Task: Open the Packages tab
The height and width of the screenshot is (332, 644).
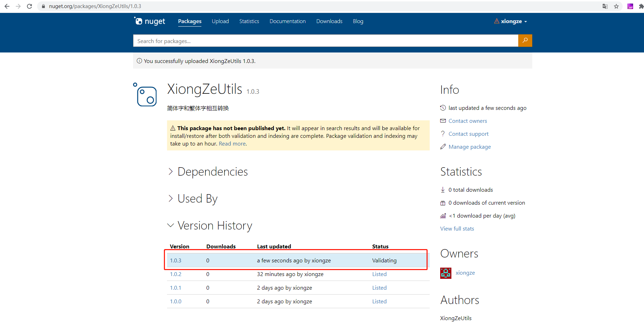Action: click(190, 21)
